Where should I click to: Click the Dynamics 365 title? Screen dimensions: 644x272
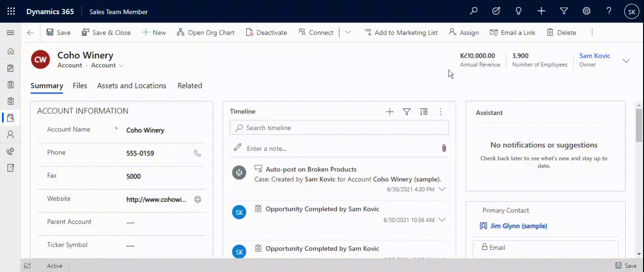50,12
